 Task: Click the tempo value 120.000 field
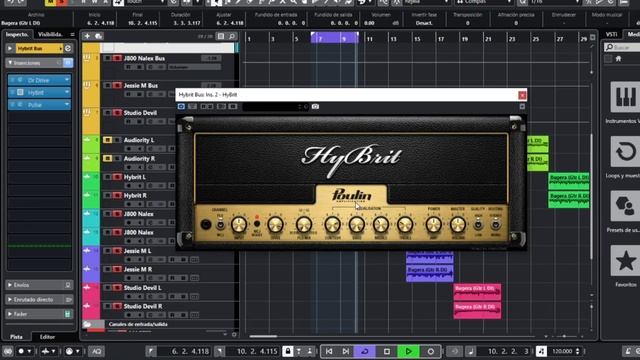562,351
